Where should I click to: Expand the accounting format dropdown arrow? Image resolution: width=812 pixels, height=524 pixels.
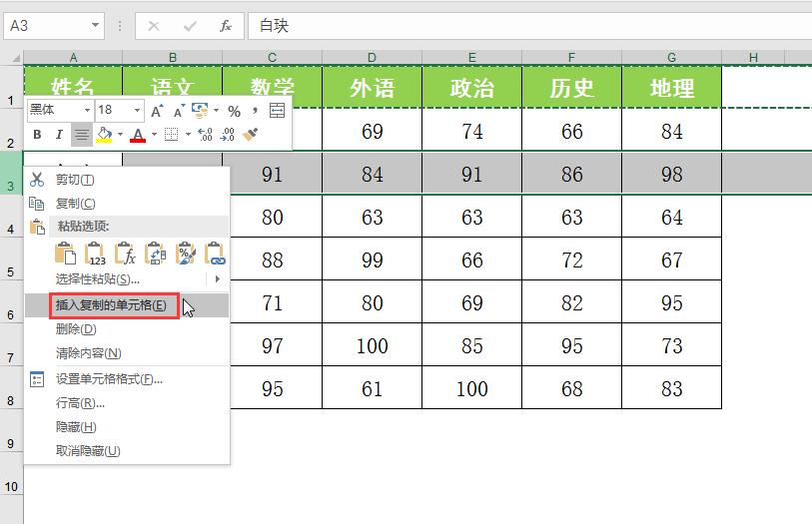pyautogui.click(x=216, y=110)
